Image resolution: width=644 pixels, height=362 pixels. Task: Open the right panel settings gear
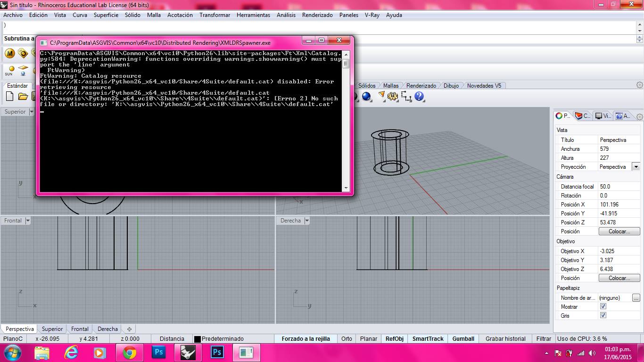click(640, 117)
